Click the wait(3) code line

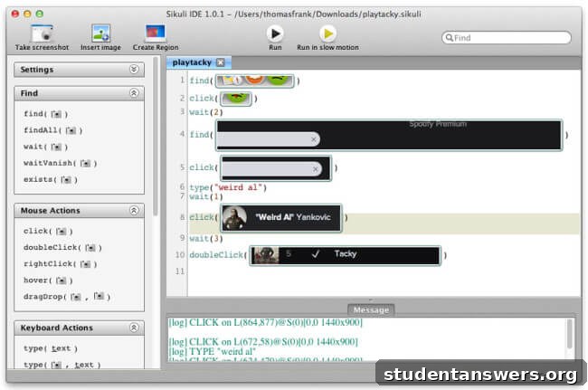click(x=206, y=239)
